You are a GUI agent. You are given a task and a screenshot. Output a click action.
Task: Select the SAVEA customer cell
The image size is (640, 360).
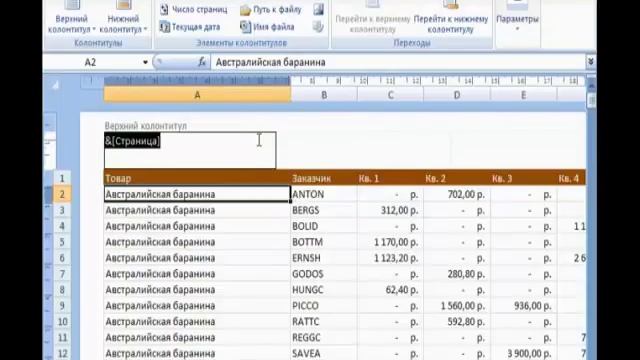point(324,353)
